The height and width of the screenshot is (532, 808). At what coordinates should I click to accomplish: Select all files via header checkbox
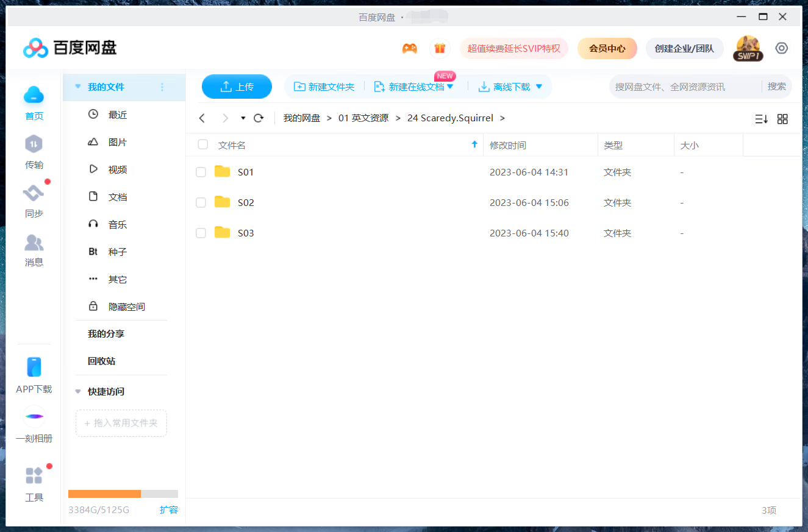coord(202,144)
